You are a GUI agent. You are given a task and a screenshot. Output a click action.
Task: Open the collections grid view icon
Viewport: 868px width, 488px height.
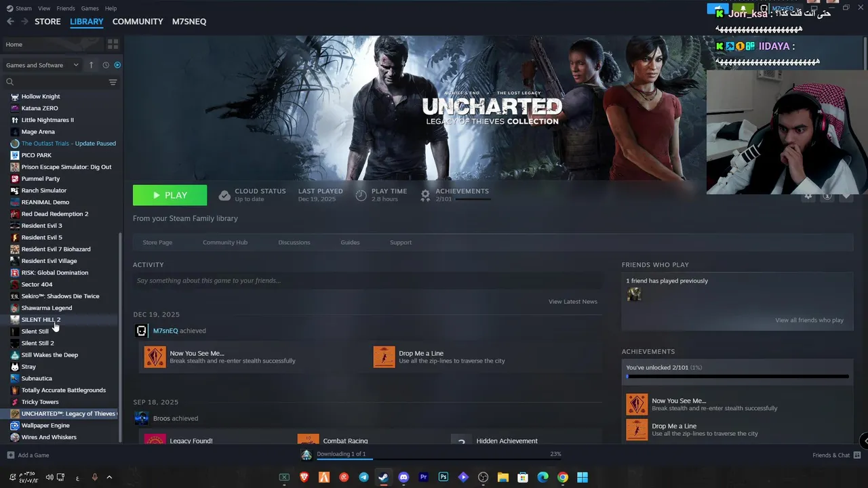(x=113, y=44)
